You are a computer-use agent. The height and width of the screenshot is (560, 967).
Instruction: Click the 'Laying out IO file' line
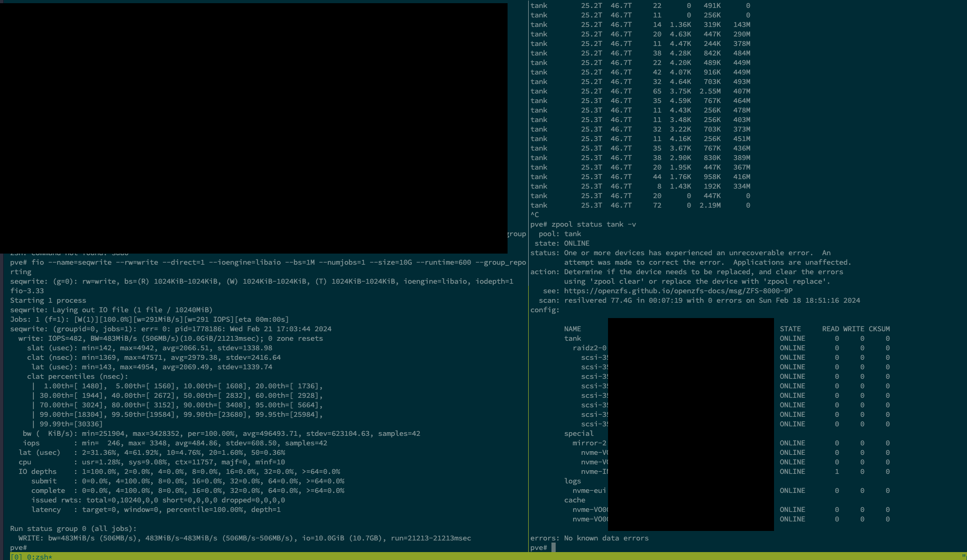click(112, 310)
